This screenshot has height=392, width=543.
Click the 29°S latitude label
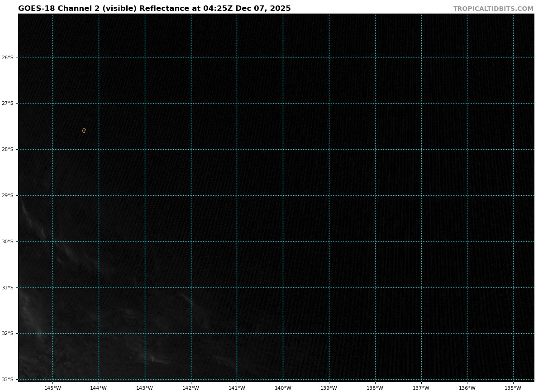pos(8,196)
